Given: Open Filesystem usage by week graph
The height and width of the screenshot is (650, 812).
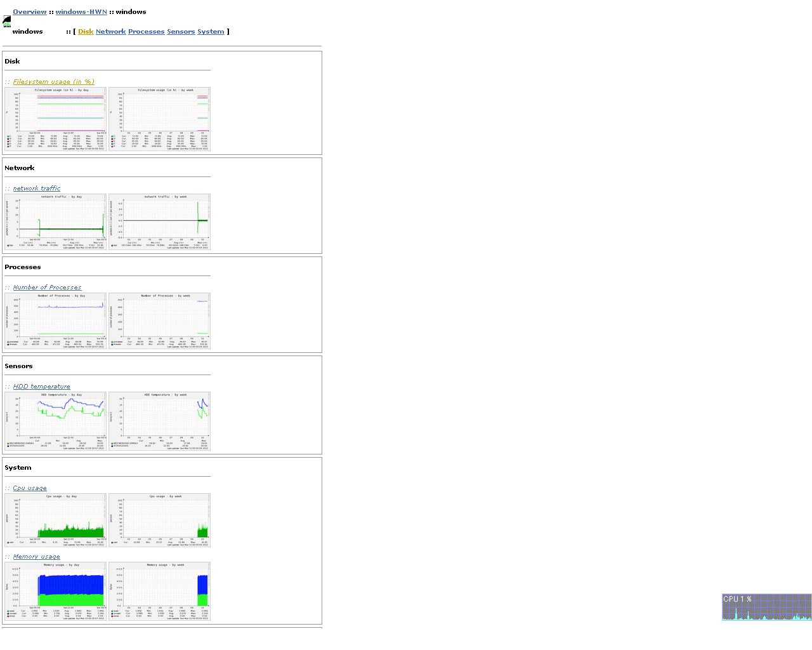Looking at the screenshot, I should 159,119.
